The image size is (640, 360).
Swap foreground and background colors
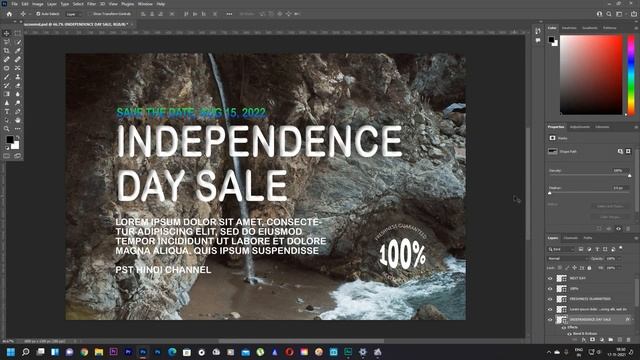click(18, 138)
